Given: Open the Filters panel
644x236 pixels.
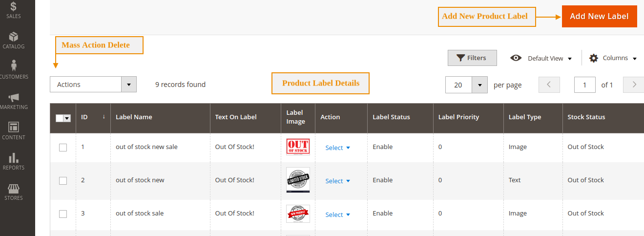Looking at the screenshot, I should point(472,58).
